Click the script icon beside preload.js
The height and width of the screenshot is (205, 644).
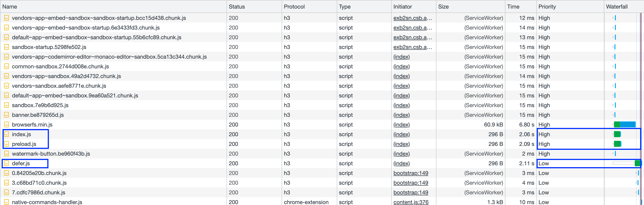6,144
